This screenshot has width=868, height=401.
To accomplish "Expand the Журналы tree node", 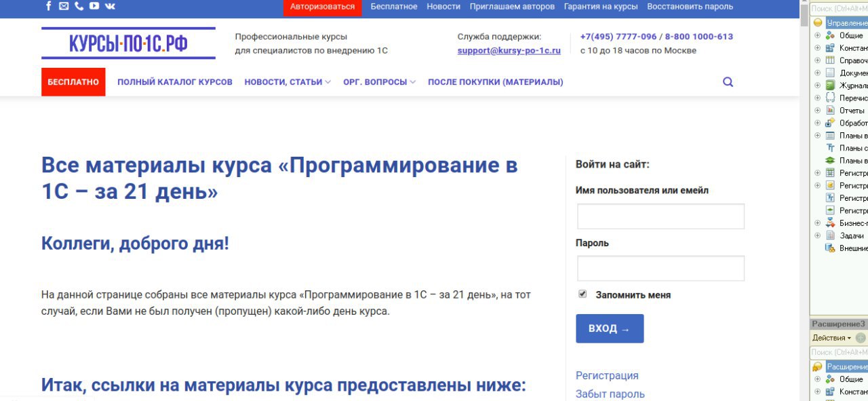I will (x=817, y=85).
